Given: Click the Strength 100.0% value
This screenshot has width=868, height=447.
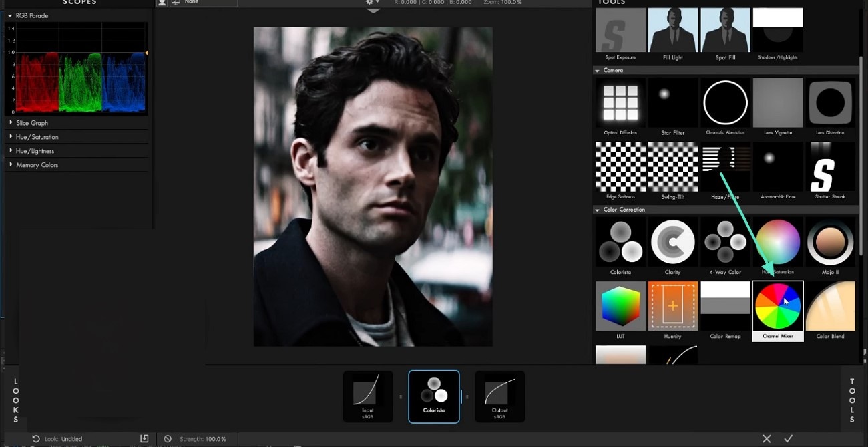Looking at the screenshot, I should click(215, 439).
